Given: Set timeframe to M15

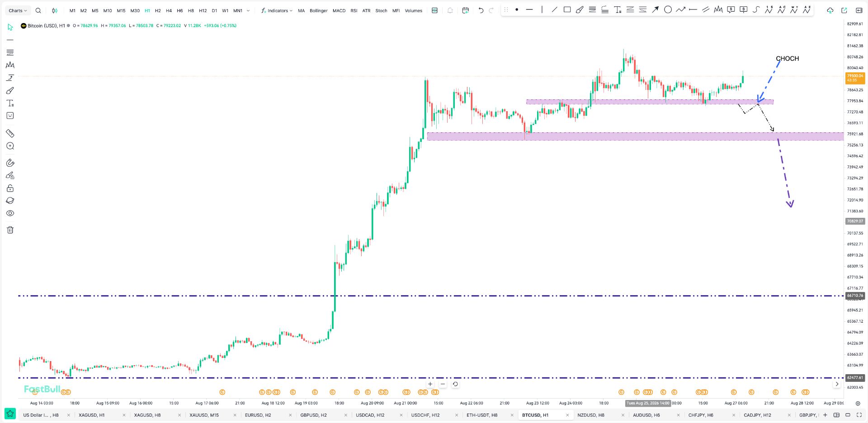Looking at the screenshot, I should [121, 11].
